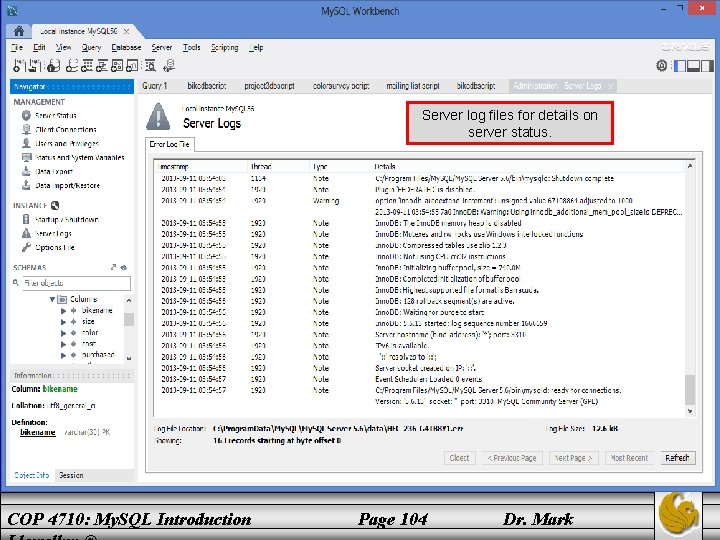
Task: Click the reconnect to DBMS toolbar icon
Action: (x=169, y=66)
